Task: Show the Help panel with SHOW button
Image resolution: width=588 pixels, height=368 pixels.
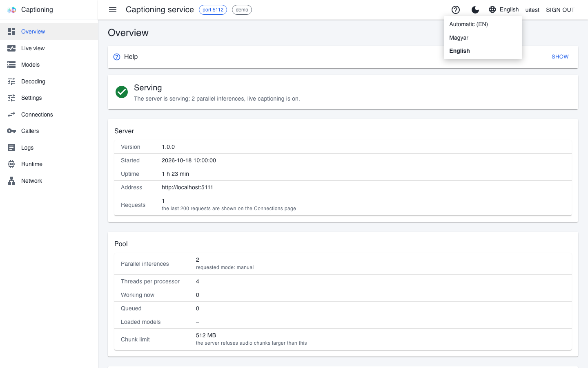Action: [560, 57]
